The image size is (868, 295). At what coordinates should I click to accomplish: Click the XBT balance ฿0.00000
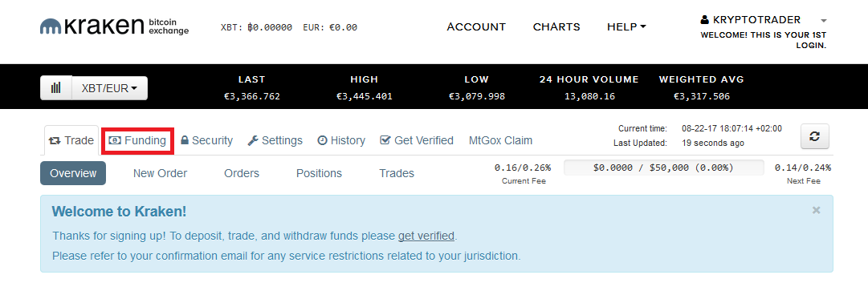point(270,27)
